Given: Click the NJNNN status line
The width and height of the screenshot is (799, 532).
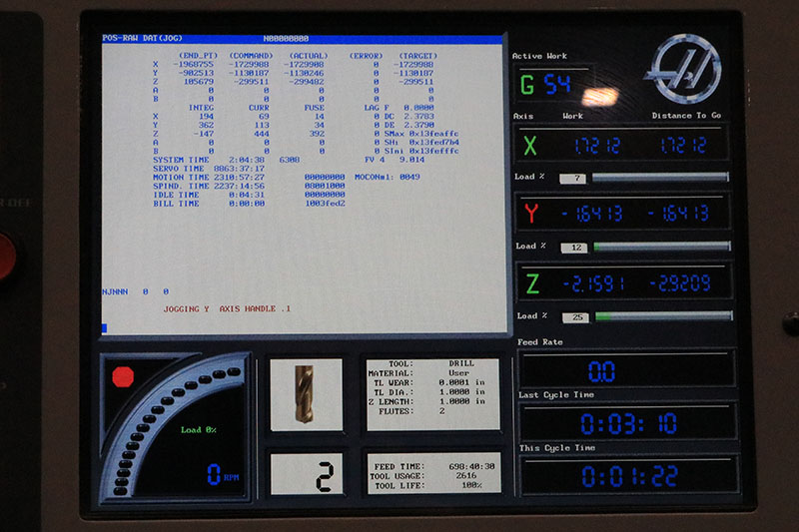Looking at the screenshot, I should pyautogui.click(x=135, y=291).
